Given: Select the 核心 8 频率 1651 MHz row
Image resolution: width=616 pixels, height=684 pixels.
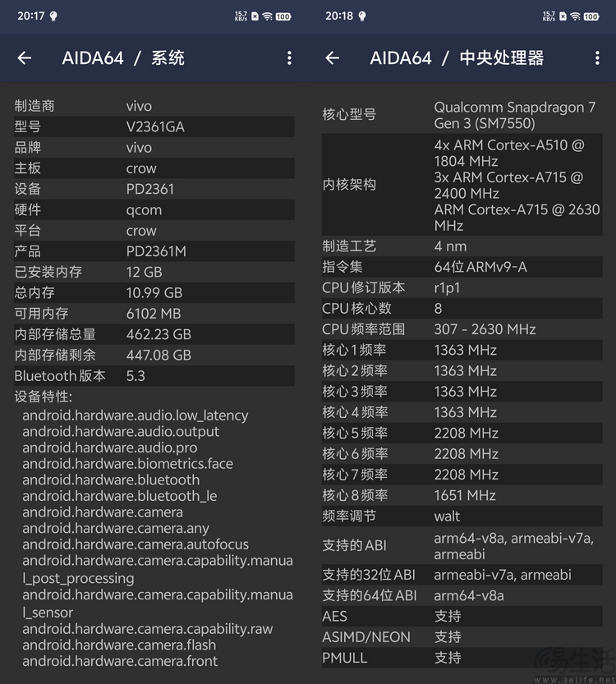Looking at the screenshot, I should (462, 495).
